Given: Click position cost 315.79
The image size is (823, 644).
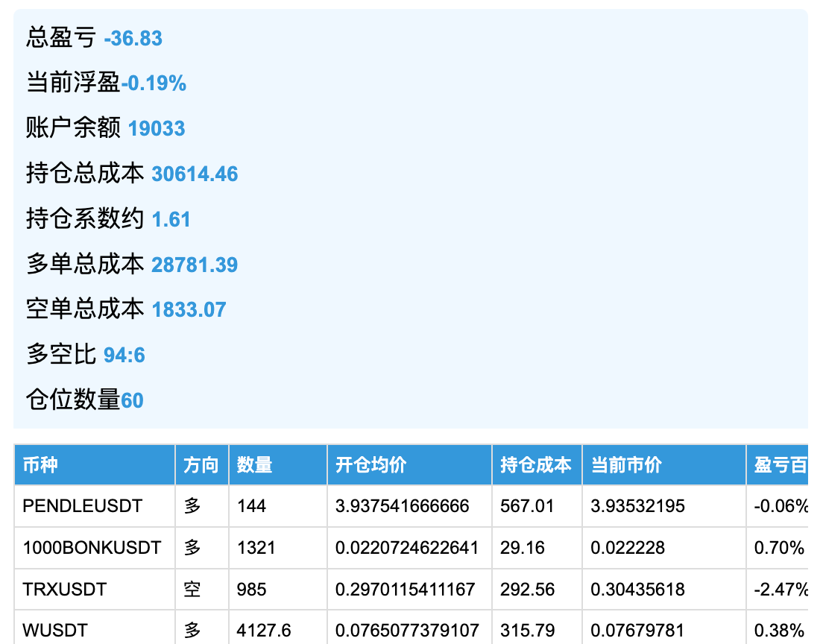Looking at the screenshot, I should coord(527,630).
